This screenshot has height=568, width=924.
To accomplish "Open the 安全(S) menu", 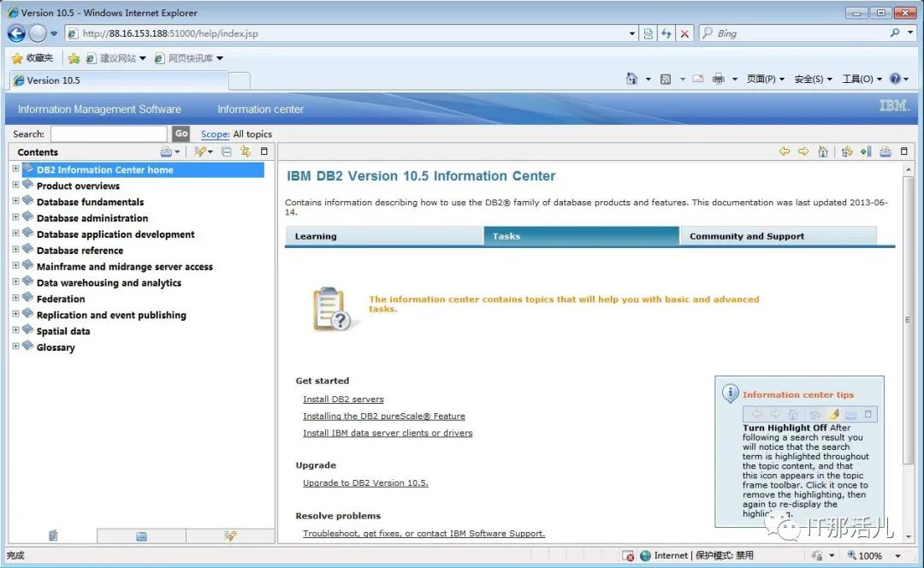I will (814, 79).
